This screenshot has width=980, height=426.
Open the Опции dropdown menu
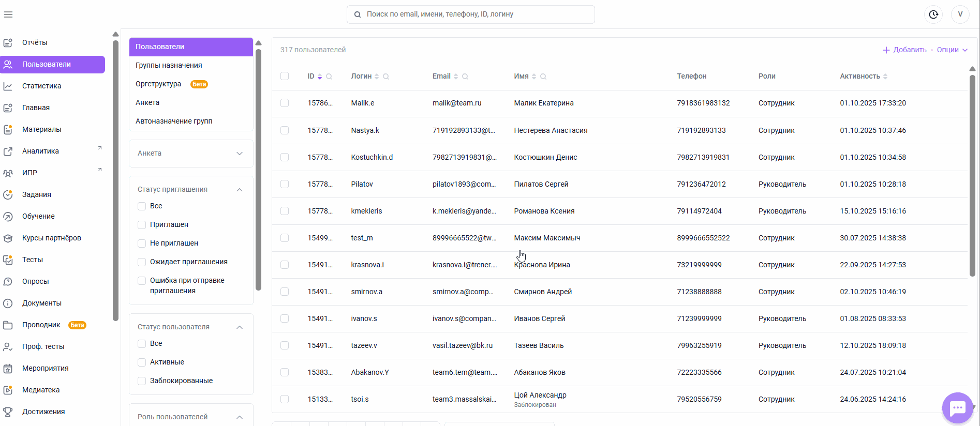[x=952, y=50]
